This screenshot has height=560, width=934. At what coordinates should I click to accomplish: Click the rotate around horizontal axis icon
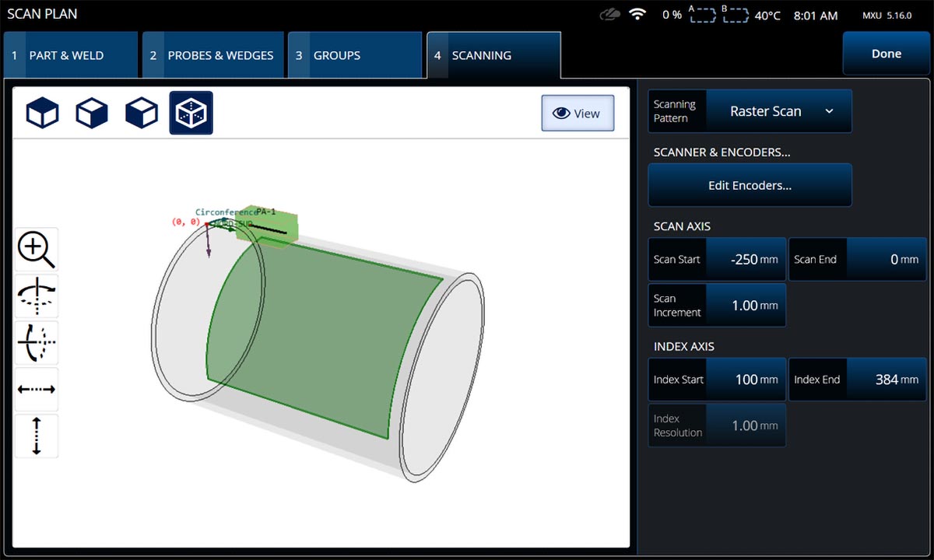(x=36, y=342)
